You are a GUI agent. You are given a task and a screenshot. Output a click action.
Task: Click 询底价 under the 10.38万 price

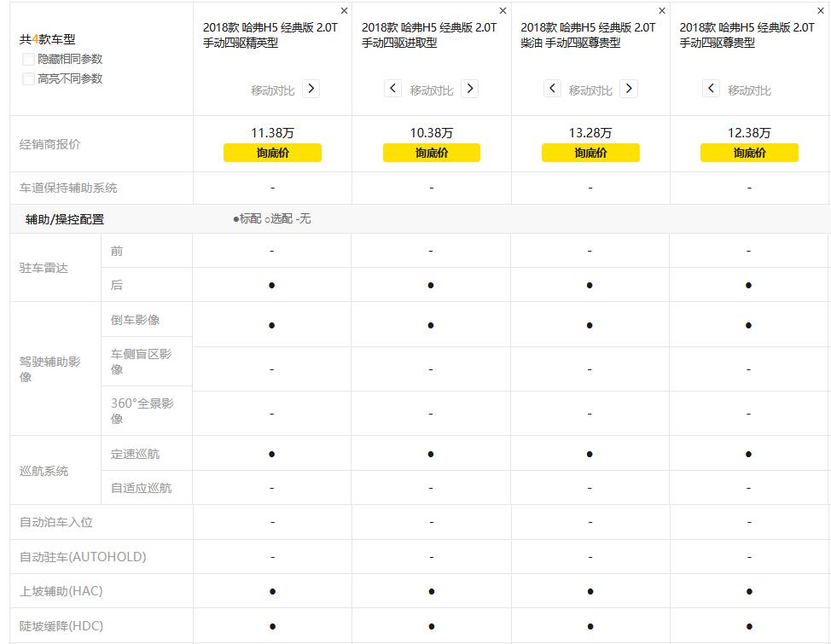tap(431, 153)
